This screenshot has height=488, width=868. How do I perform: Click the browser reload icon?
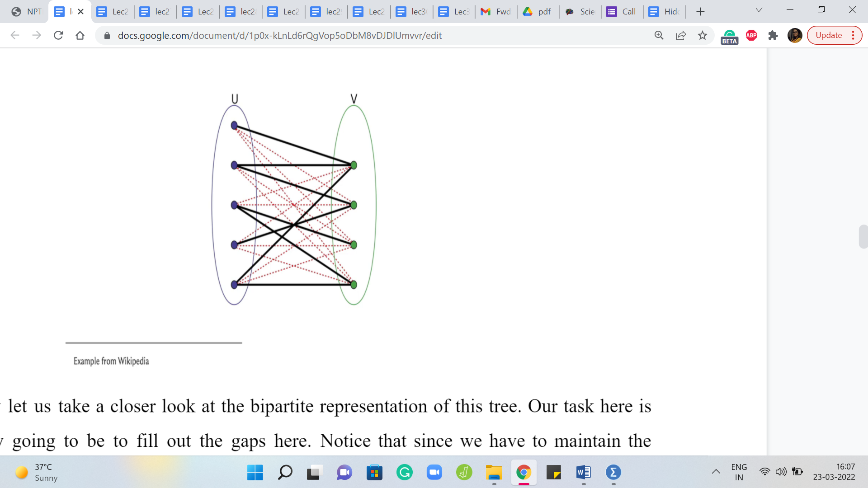tap(58, 35)
